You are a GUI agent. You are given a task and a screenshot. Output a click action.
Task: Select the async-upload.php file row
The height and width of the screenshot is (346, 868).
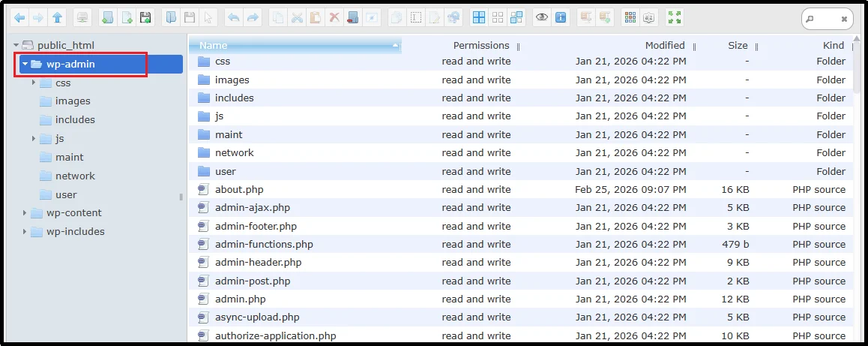521,317
